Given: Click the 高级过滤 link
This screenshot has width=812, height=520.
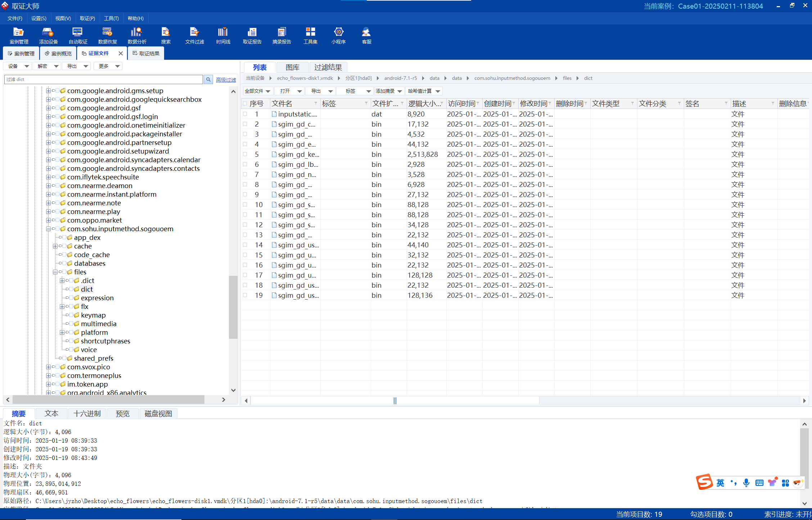Looking at the screenshot, I should [x=226, y=80].
